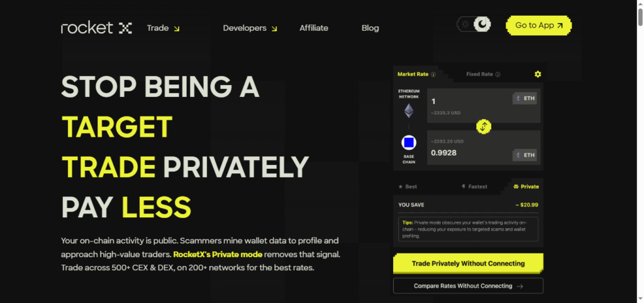Expand the Developers menu
The height and width of the screenshot is (303, 644).
coord(250,28)
